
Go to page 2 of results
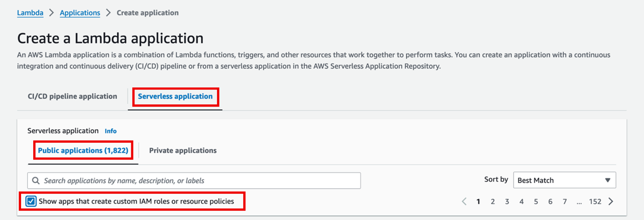tap(493, 202)
